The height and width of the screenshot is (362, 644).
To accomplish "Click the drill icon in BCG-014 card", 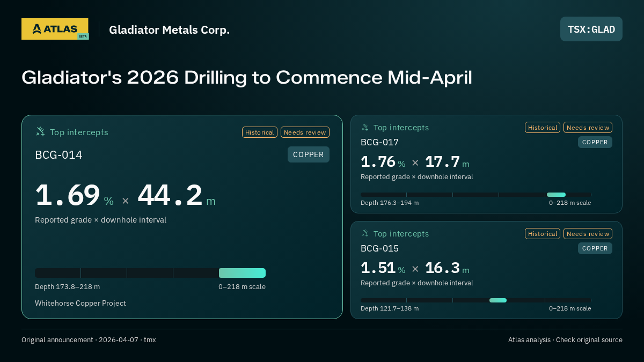I will (40, 131).
